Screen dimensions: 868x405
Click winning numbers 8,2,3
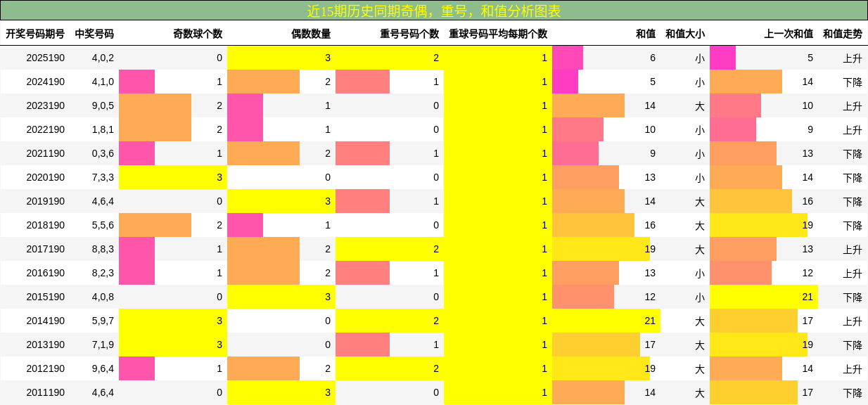click(x=103, y=273)
